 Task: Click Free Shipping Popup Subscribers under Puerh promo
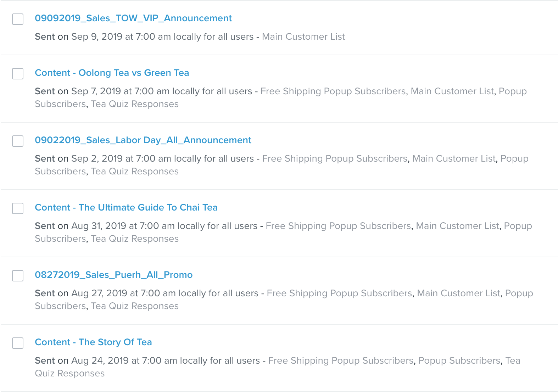pyautogui.click(x=339, y=293)
